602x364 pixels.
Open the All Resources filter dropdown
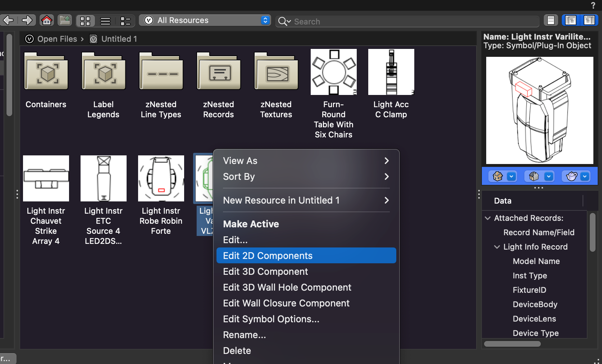(x=205, y=20)
